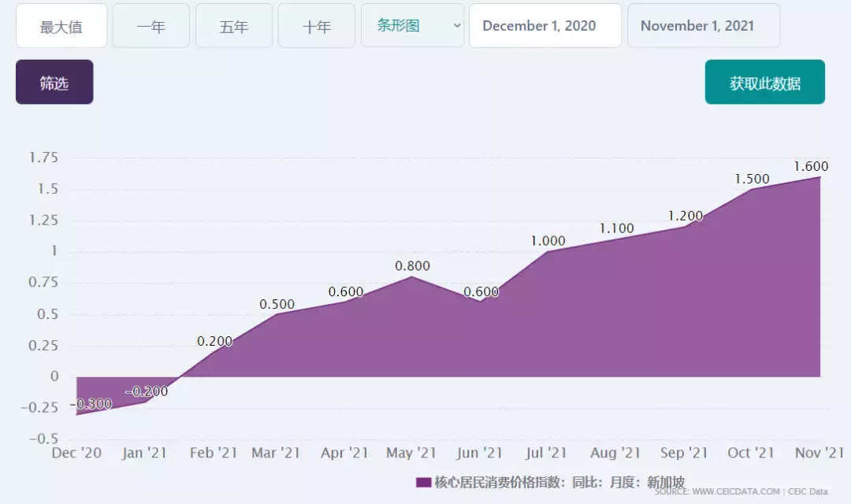Click the purple legend color swatch
851x504 pixels.
[x=423, y=482]
